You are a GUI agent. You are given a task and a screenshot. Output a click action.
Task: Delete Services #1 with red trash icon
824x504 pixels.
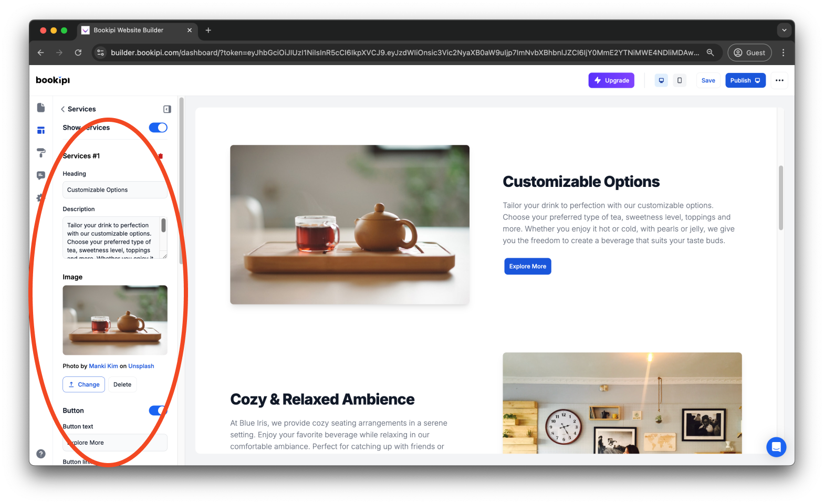[x=161, y=156]
